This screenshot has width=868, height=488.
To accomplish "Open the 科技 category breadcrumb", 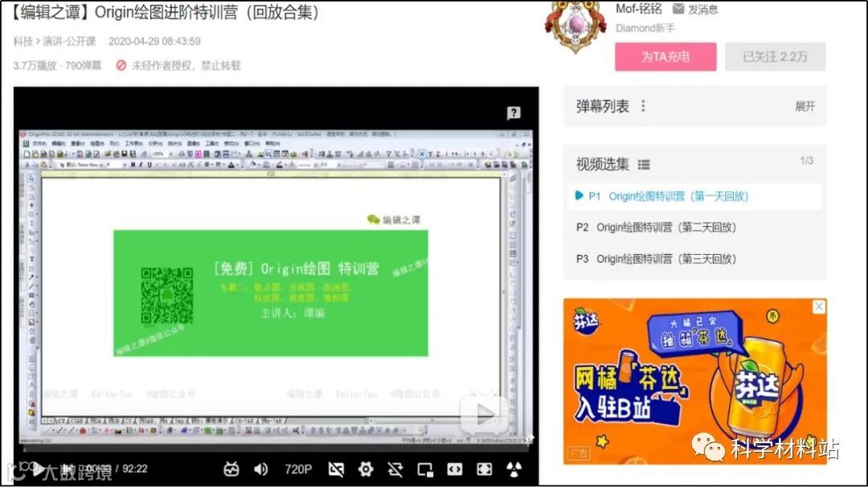I will pyautogui.click(x=23, y=41).
